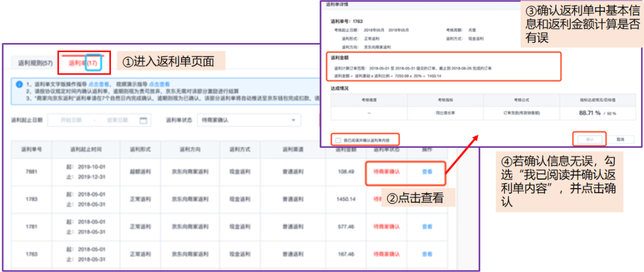The height and width of the screenshot is (272, 644).
Task: Click 查看 in row 7881
Action: [x=427, y=172]
